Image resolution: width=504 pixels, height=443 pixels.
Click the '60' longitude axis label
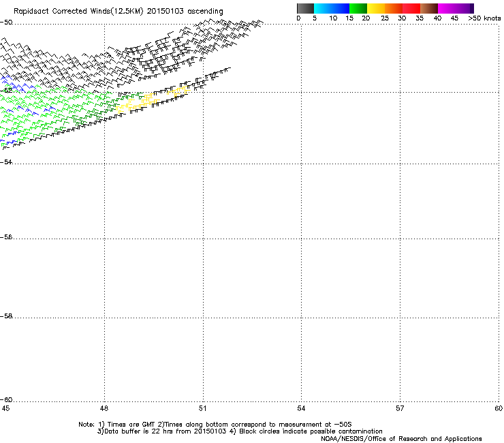pyautogui.click(x=499, y=408)
